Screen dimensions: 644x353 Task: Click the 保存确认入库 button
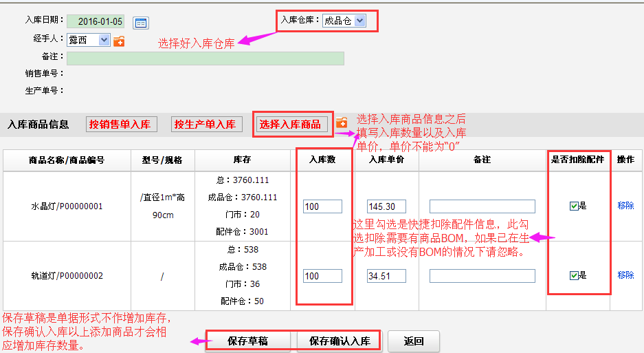click(340, 341)
